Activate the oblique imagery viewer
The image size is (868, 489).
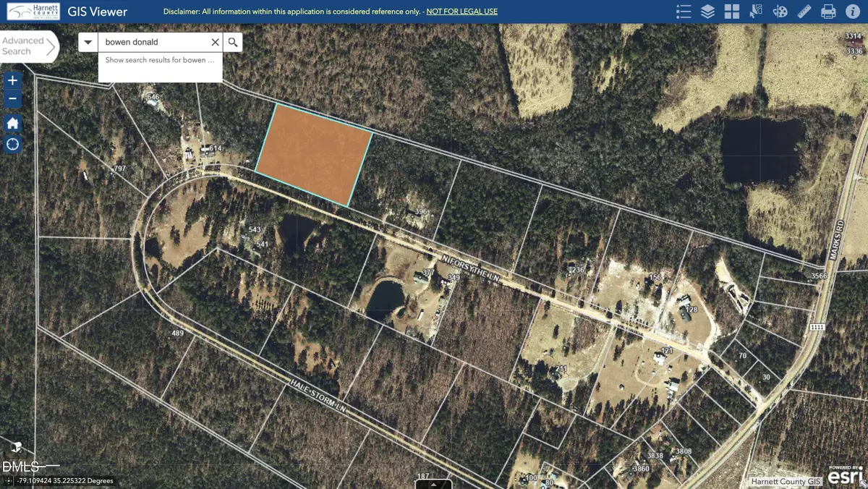coord(16,447)
